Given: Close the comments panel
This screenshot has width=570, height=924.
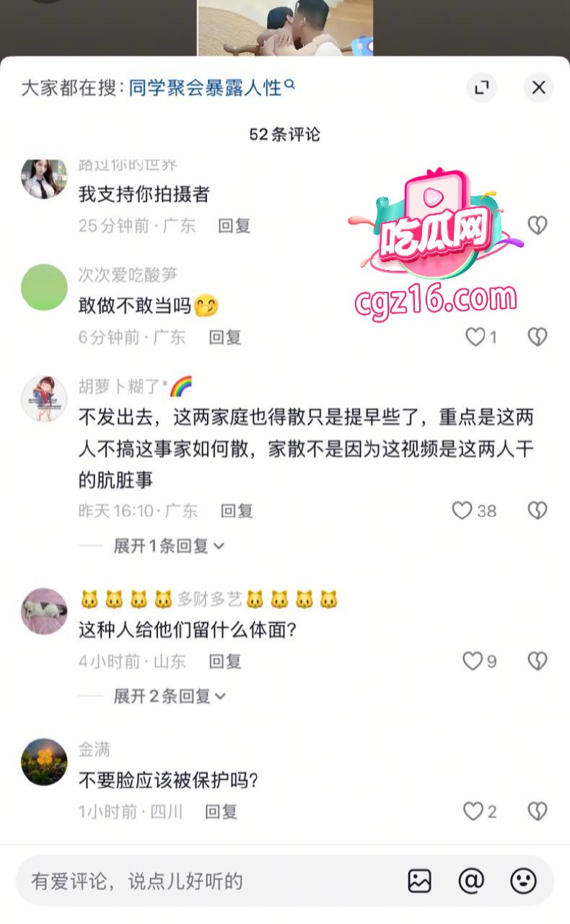Looking at the screenshot, I should (x=538, y=88).
